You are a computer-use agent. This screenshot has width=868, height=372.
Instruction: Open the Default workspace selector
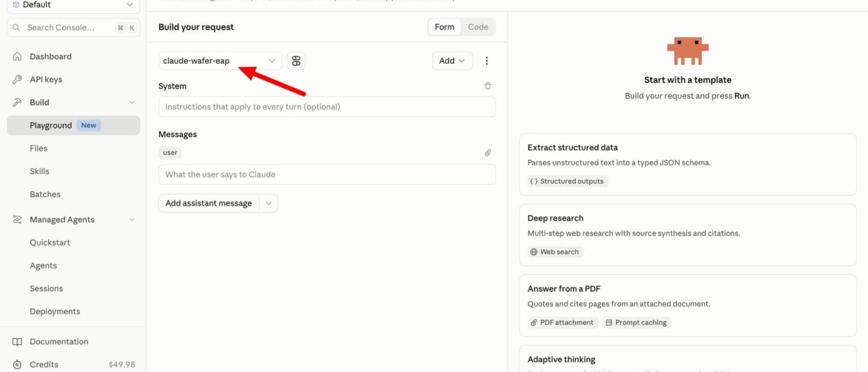click(73, 5)
